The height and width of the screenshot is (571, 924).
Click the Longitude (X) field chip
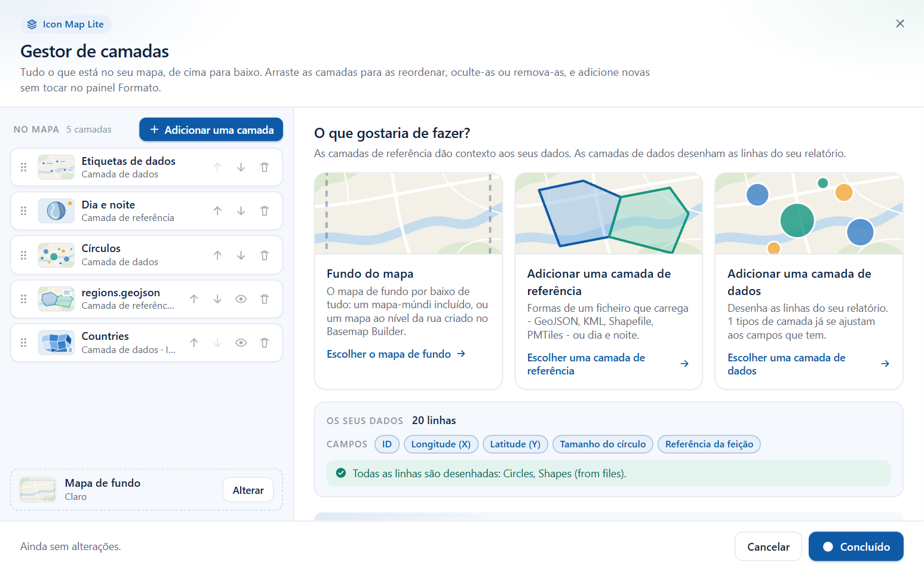tap(441, 444)
